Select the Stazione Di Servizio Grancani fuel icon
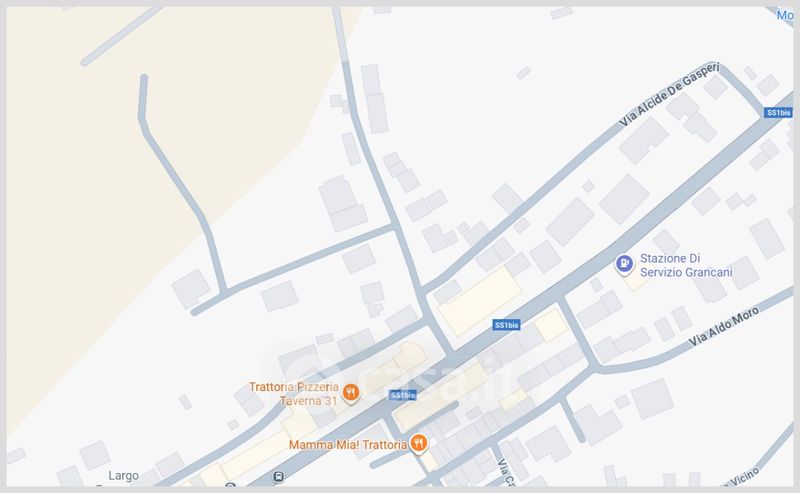Screen dimensions: 800x493 coord(624,264)
